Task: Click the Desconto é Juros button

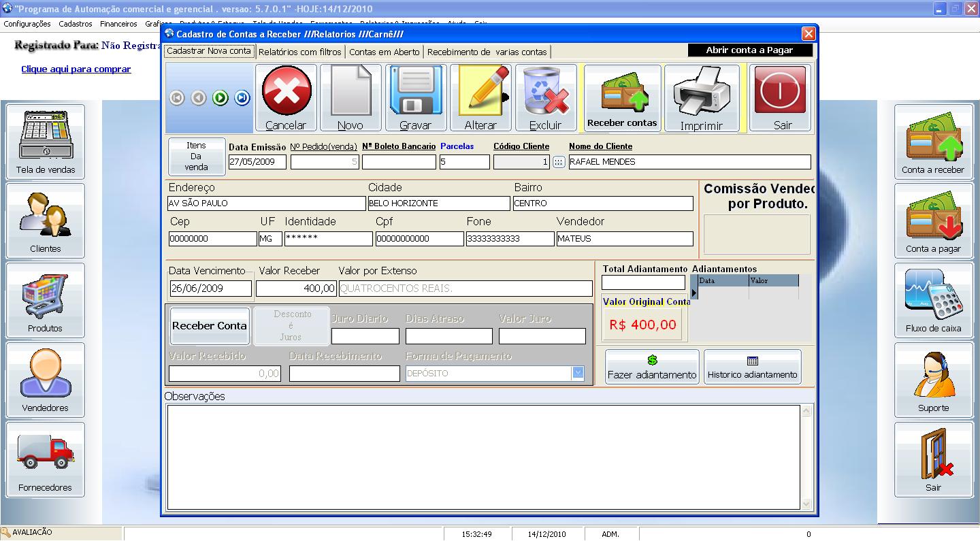Action: click(x=293, y=326)
